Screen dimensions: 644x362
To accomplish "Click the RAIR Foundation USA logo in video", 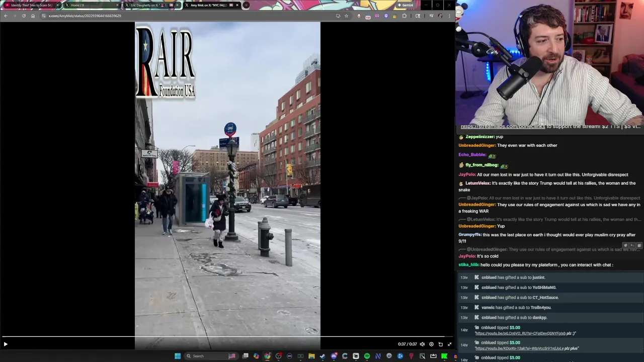I will [x=165, y=62].
